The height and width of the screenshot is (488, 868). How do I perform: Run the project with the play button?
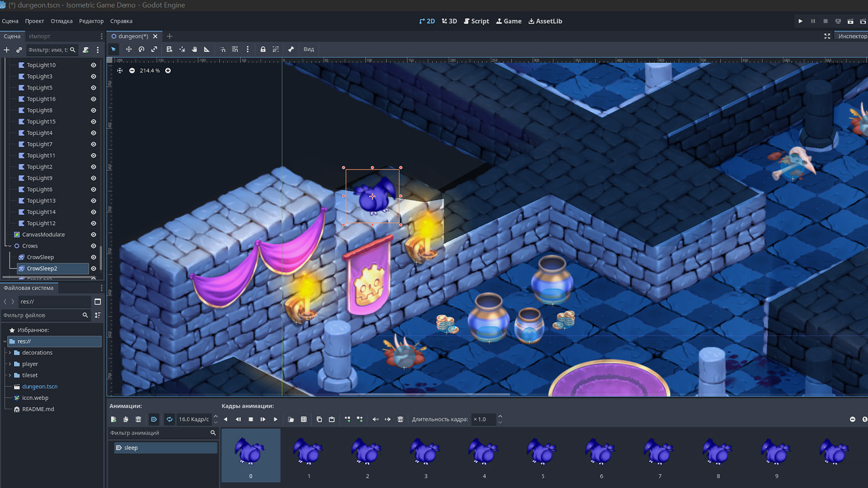click(800, 21)
